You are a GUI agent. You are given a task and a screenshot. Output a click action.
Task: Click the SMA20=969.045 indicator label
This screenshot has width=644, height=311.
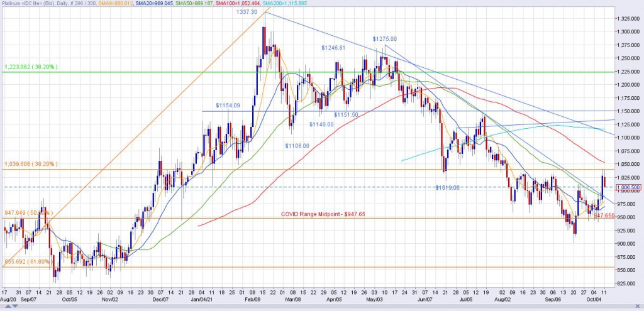coord(154,3)
